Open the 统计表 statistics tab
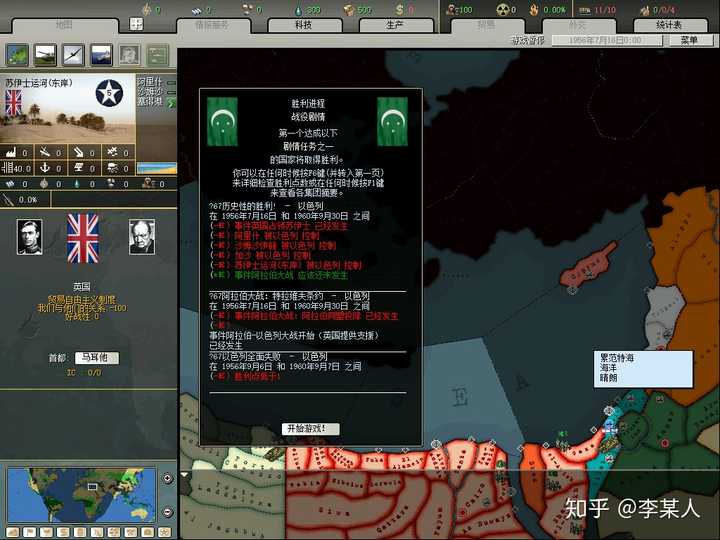Screen dimensions: 720x540 [669, 25]
